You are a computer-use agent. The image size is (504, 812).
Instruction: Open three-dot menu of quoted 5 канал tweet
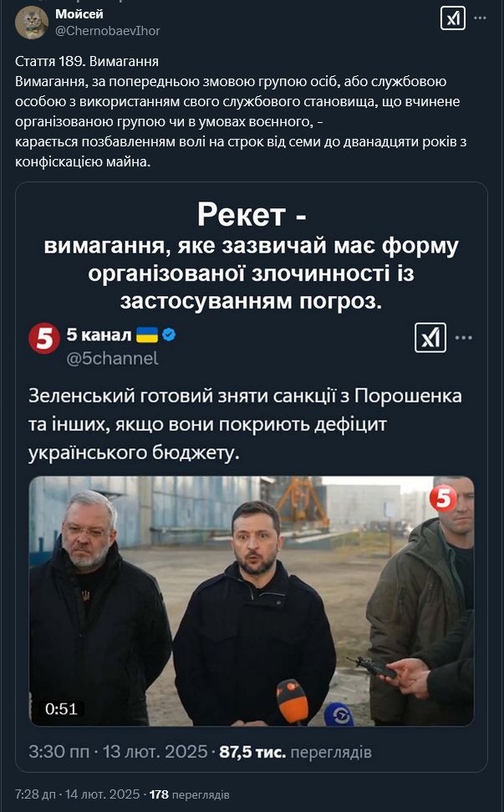464,338
